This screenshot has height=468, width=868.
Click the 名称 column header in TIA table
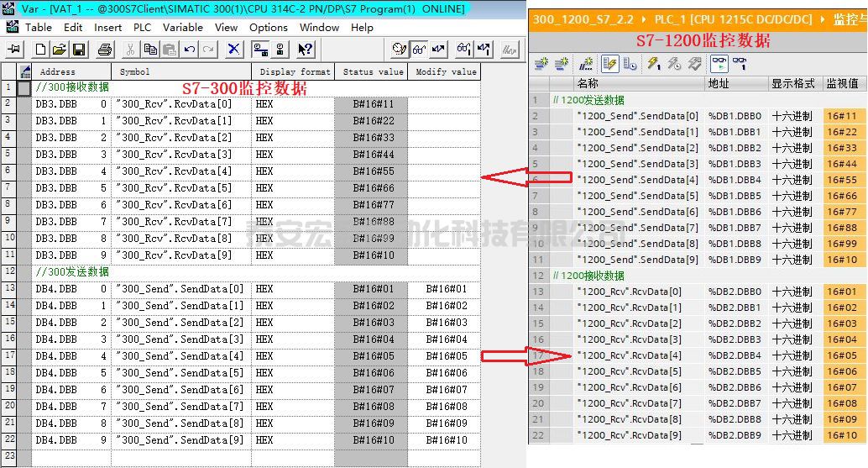(588, 84)
